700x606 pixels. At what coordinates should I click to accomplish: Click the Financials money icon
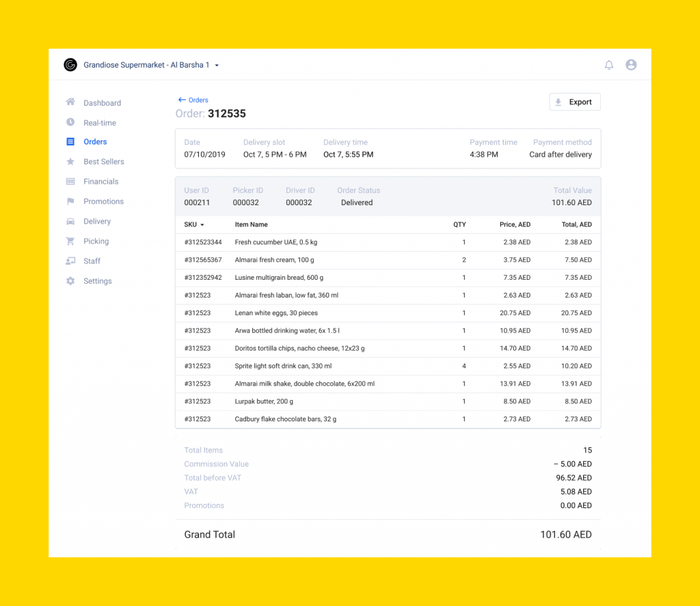[70, 181]
